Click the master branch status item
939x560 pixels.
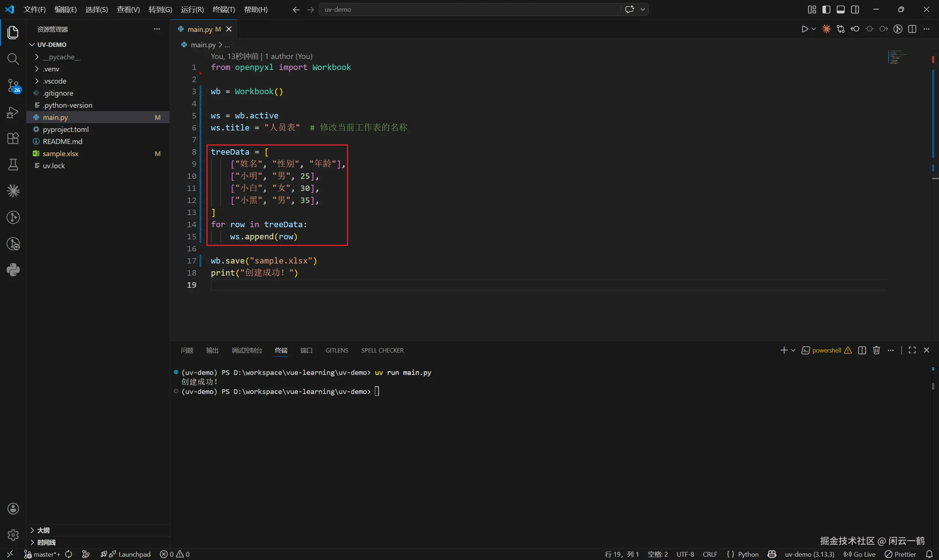[x=42, y=555]
